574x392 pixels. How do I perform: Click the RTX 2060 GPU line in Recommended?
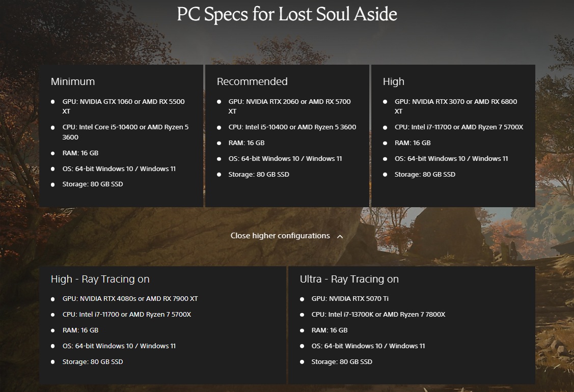pos(290,106)
